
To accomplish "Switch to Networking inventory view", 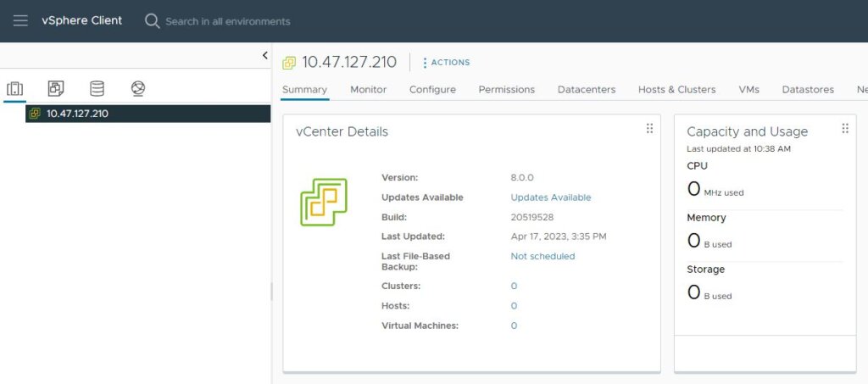I will coord(138,88).
